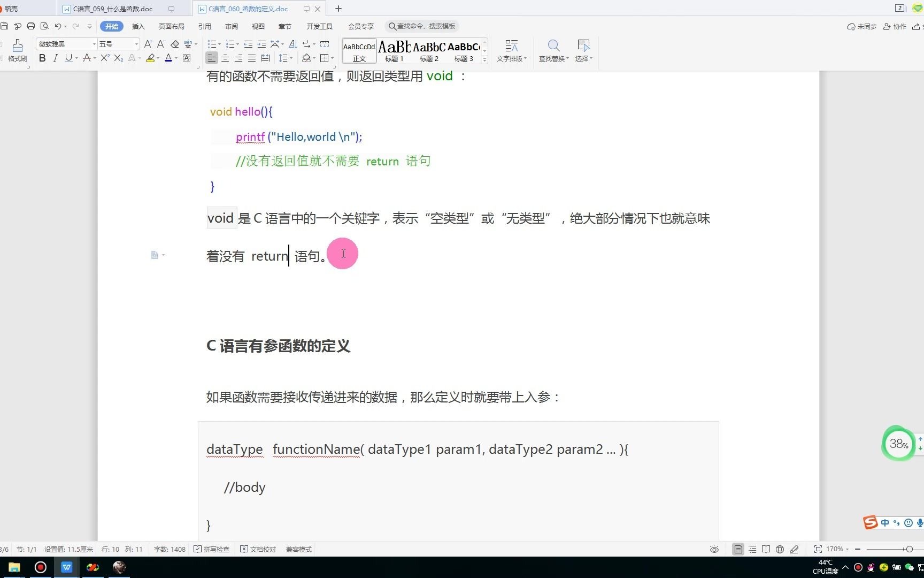Screen dimensions: 924x578
Task: Open the 视图 (View) tab
Action: click(x=258, y=26)
